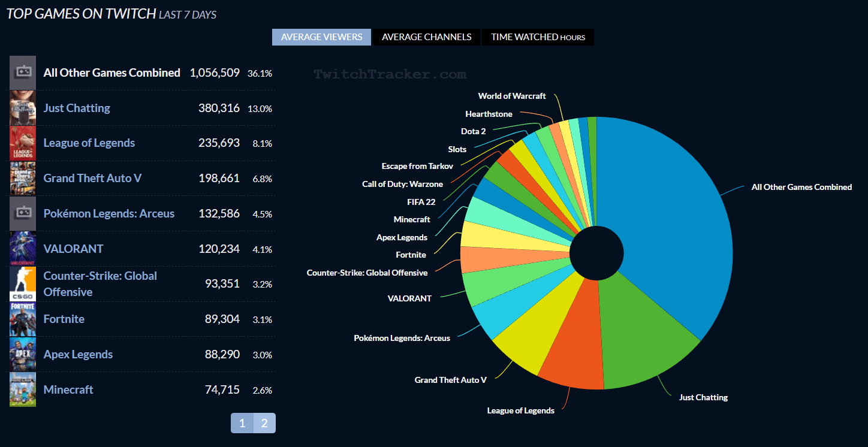Click the Call of Duty: Warzone chart label
The height and width of the screenshot is (447, 868).
tap(402, 184)
